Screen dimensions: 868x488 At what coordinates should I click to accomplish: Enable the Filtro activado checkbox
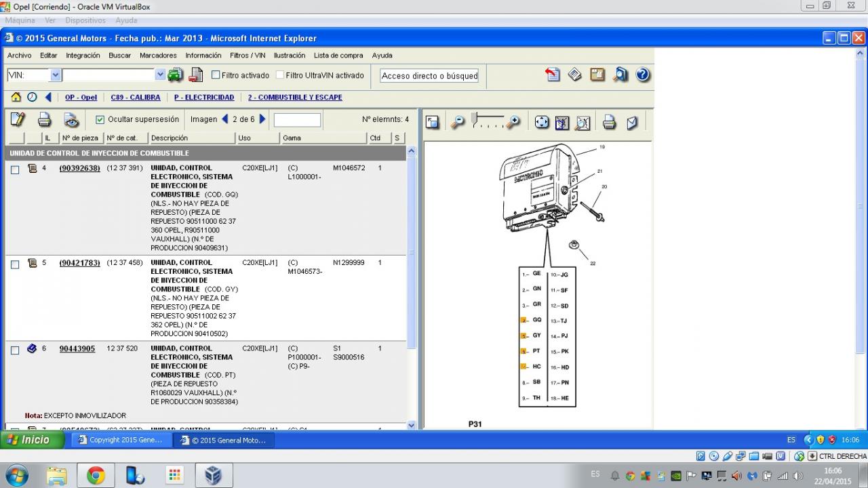click(216, 75)
